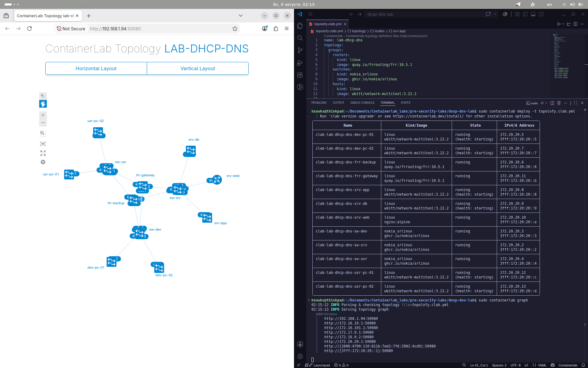Click the topology breadcrumb segment
The height and width of the screenshot is (368, 588).
point(359,31)
